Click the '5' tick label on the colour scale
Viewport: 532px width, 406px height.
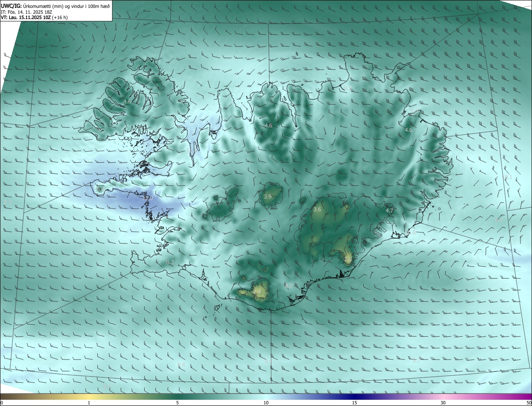click(177, 403)
